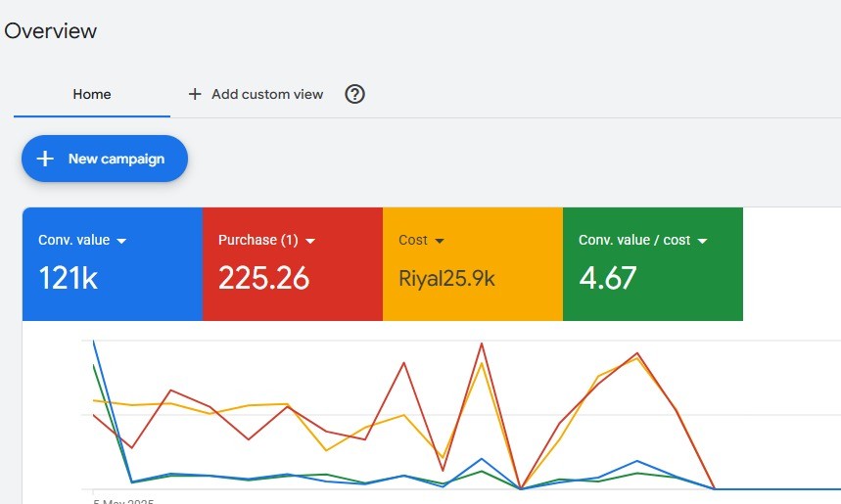Click the Riyal25.9k figure in yellow card

[x=446, y=279]
